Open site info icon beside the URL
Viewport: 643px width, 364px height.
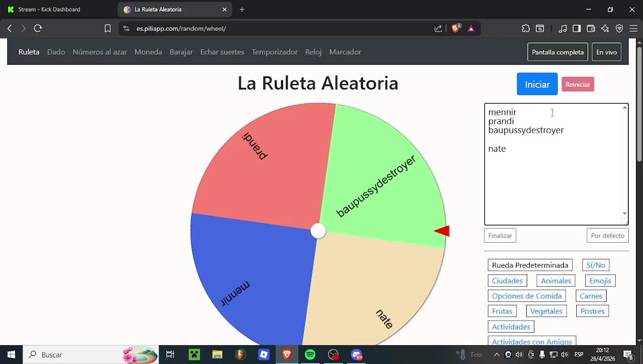tap(126, 29)
